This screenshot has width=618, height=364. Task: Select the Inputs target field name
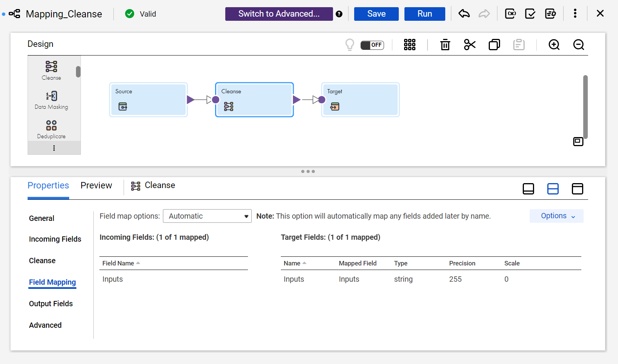click(294, 279)
